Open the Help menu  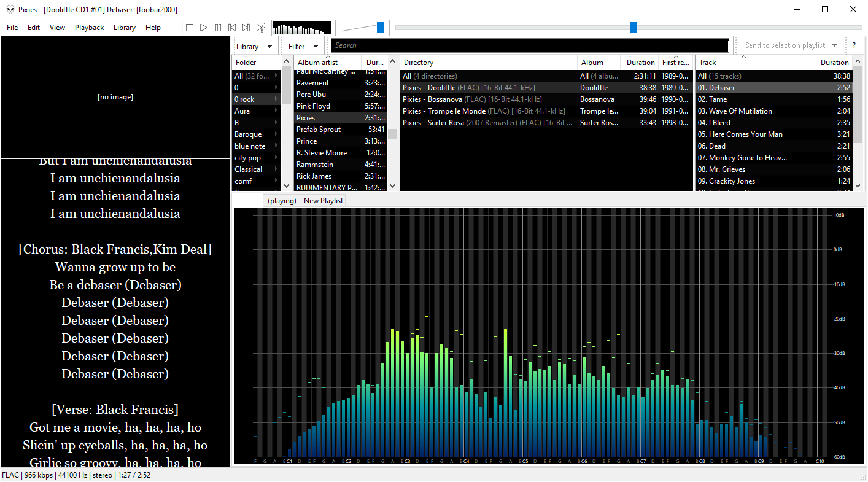click(153, 28)
